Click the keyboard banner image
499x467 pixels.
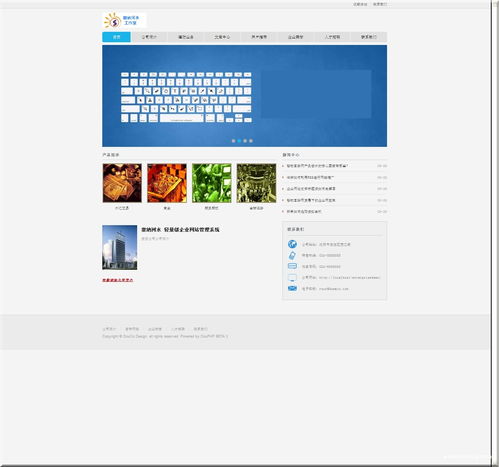tap(244, 96)
